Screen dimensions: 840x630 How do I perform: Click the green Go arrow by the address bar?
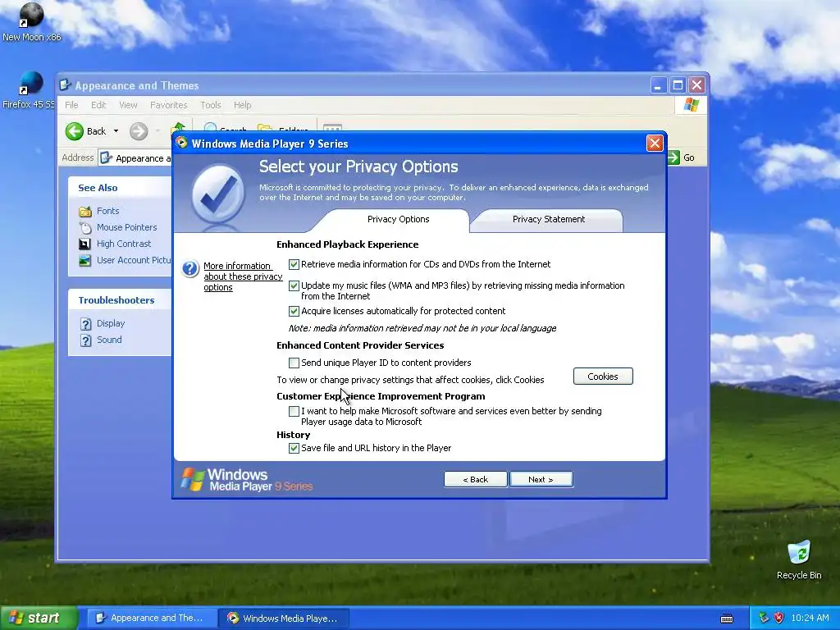(x=673, y=157)
